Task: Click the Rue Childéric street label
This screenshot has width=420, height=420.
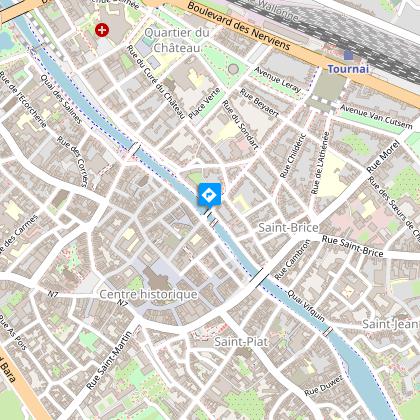Action: pyautogui.click(x=293, y=156)
